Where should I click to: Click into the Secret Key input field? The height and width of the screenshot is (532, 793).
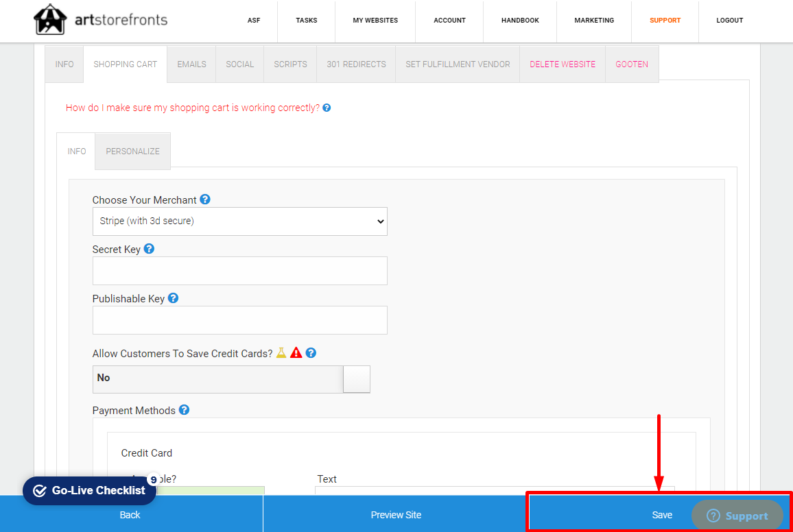239,271
